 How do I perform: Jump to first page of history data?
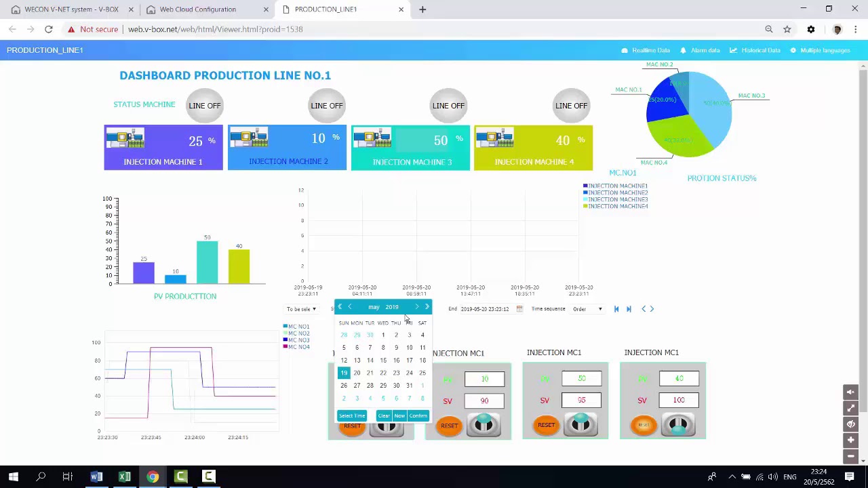coord(616,309)
